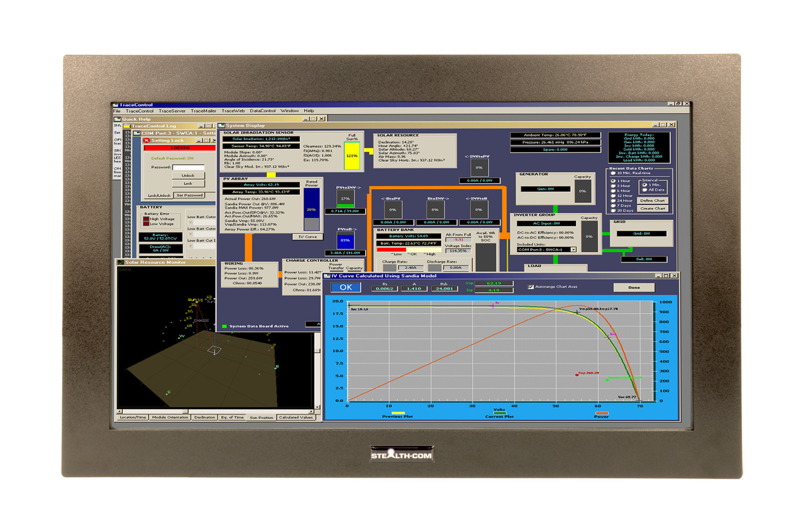803x532 pixels.
Task: Switch to the Calculated Values tab
Action: click(x=296, y=417)
